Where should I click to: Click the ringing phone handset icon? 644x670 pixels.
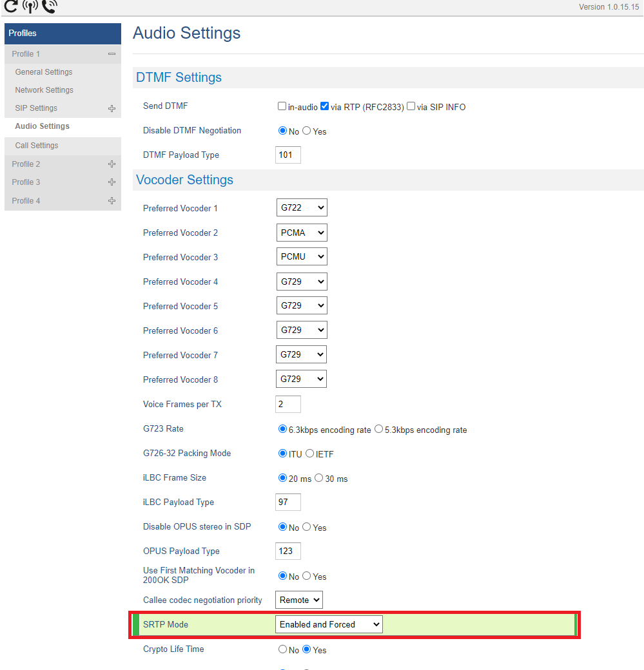point(49,6)
